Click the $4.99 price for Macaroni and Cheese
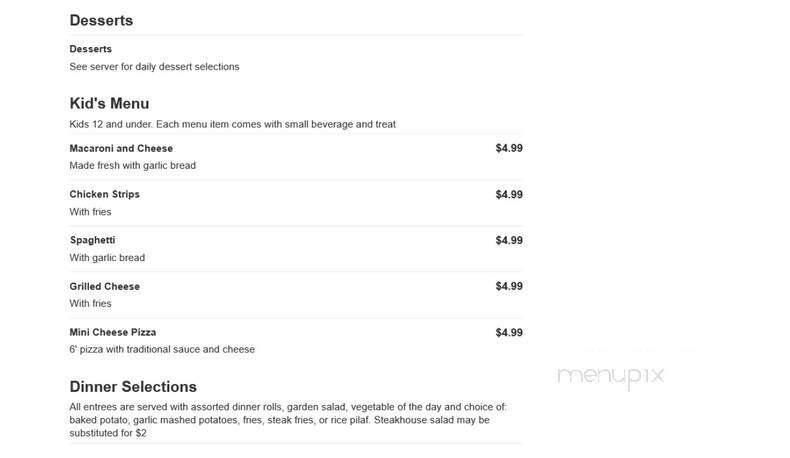 point(509,148)
